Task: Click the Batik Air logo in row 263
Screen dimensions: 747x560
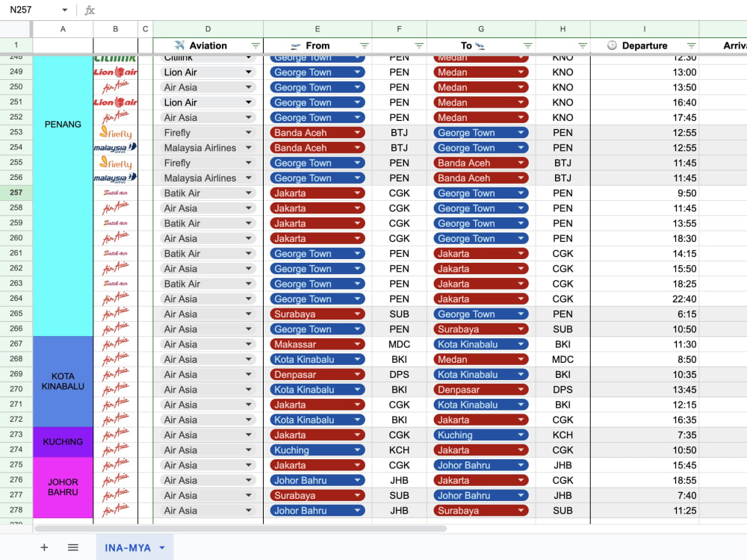Action: (115, 284)
